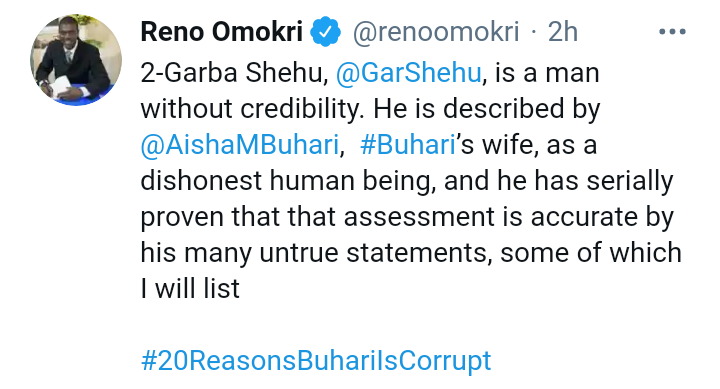The height and width of the screenshot is (389, 720).
Task: Open the 2h timestamp link
Action: [562, 32]
